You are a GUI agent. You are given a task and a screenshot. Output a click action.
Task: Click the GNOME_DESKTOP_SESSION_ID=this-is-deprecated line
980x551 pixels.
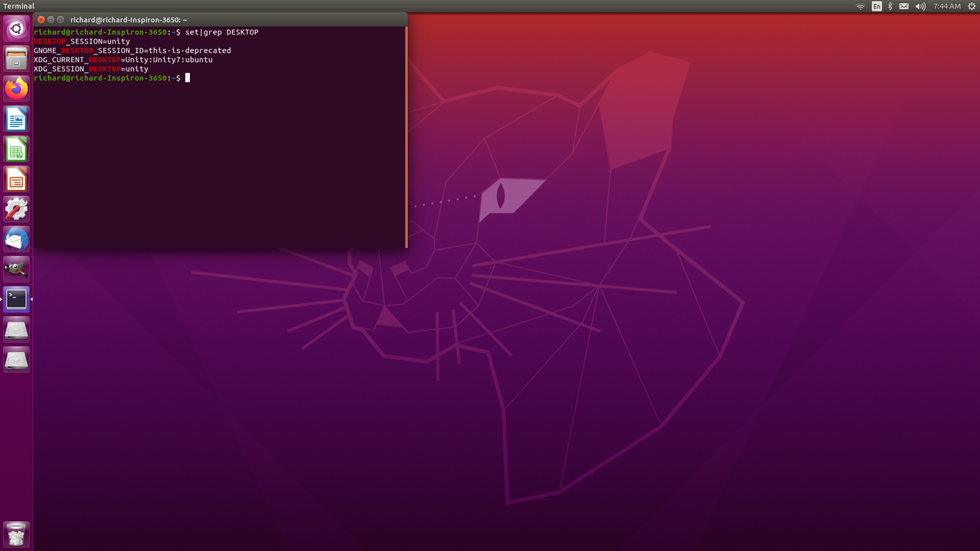coord(132,51)
